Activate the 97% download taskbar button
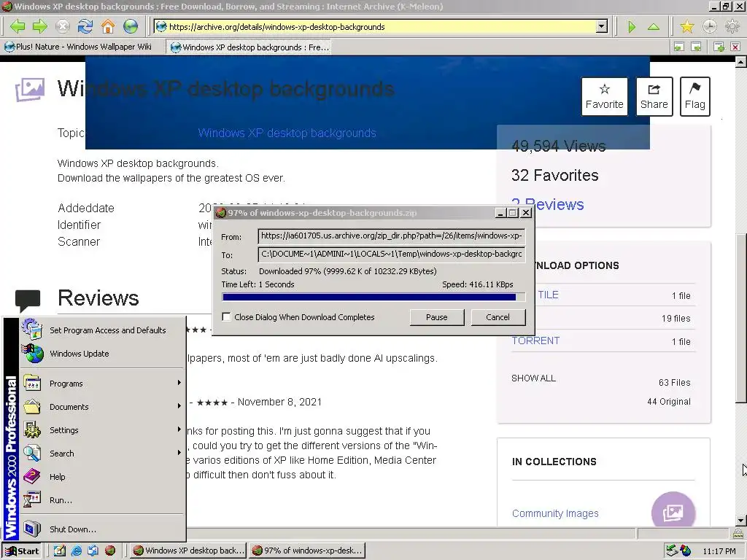The width and height of the screenshot is (747, 560). [x=307, y=551]
